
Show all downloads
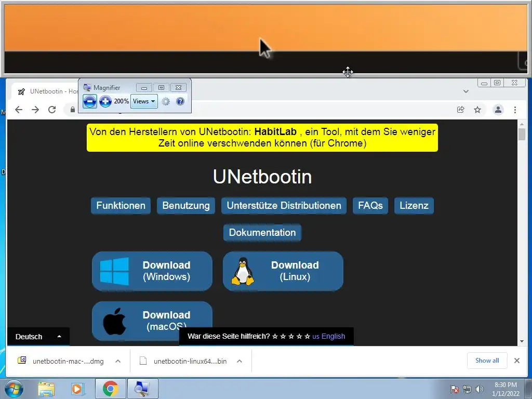(x=487, y=361)
